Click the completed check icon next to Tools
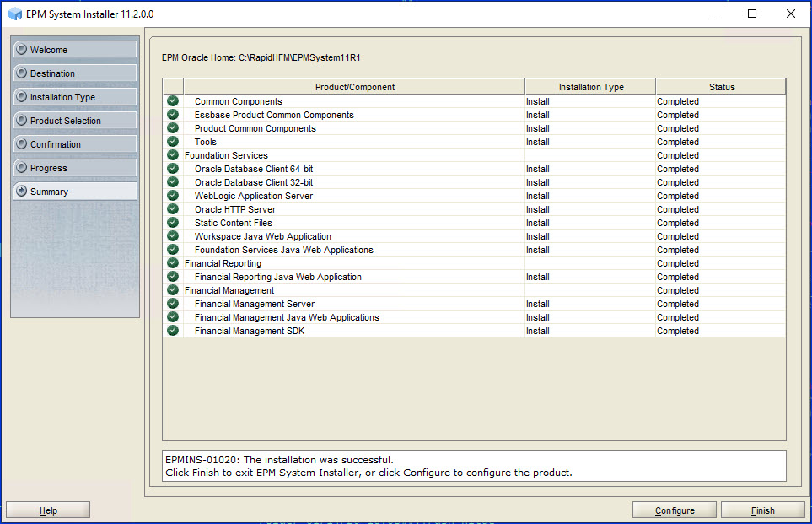 [x=173, y=142]
